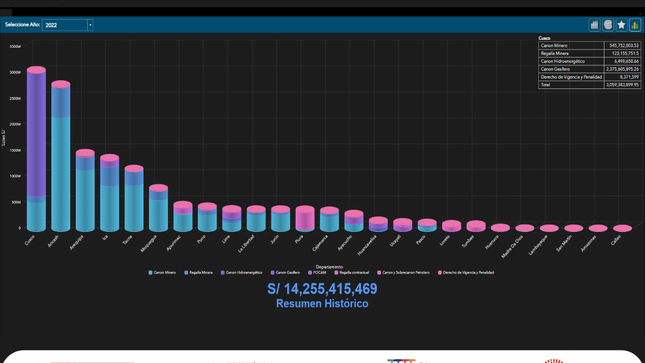This screenshot has width=645, height=363.
Task: Click the Loreto axis label
Action: coord(445,240)
